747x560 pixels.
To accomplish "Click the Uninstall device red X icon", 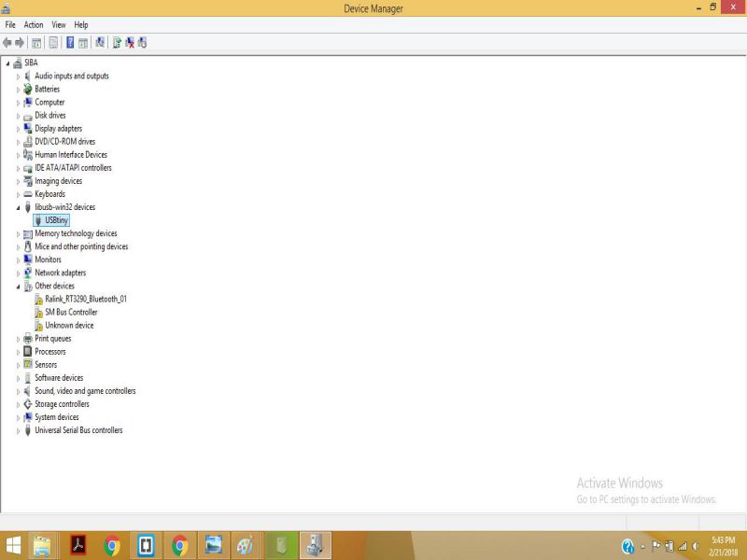I will [130, 43].
